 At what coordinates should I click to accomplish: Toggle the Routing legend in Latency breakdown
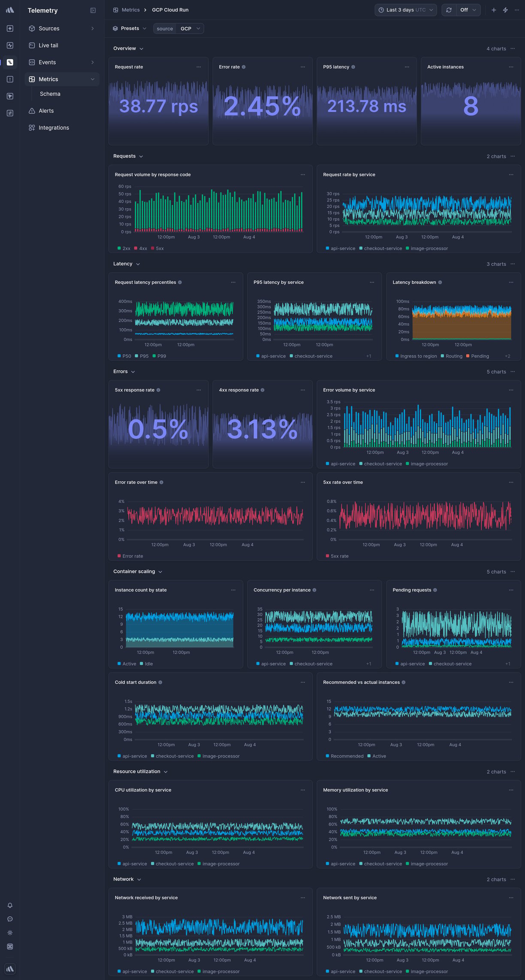[x=452, y=356]
